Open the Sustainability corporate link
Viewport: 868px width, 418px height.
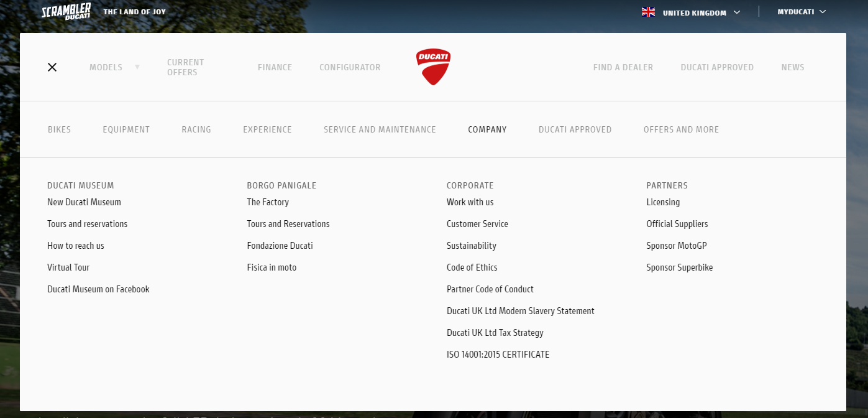pos(471,246)
